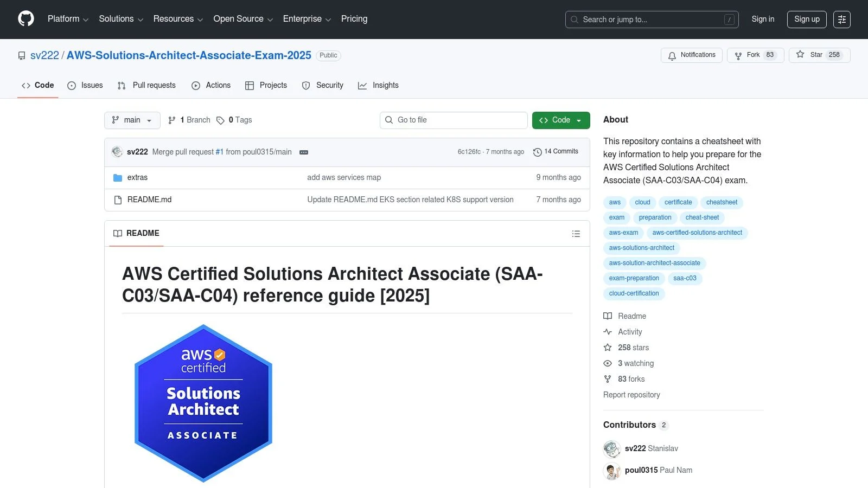
Task: Click the commit hash 6c126fc
Action: (469, 152)
